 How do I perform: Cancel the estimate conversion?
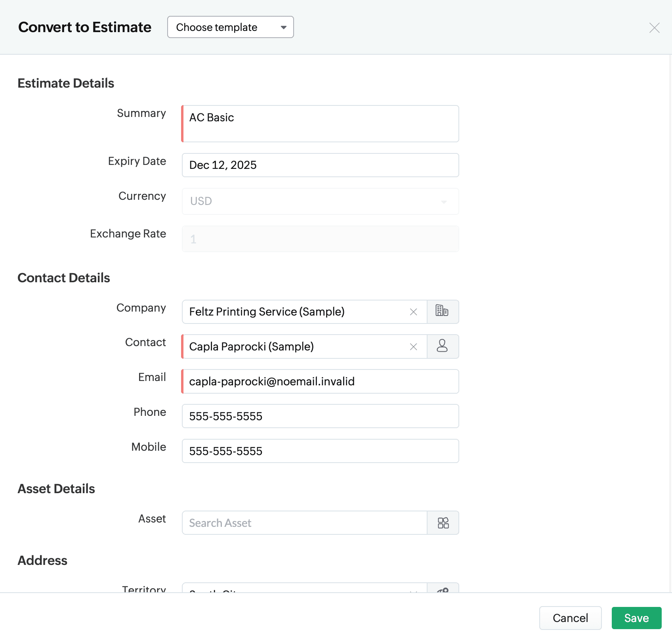pyautogui.click(x=570, y=618)
